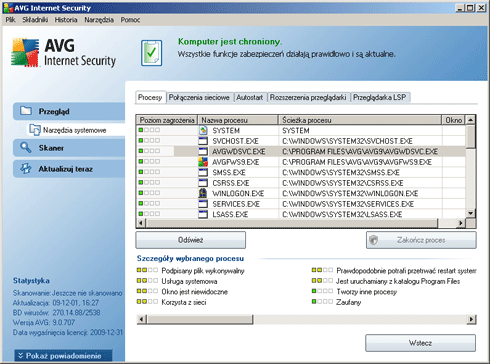Image resolution: width=490 pixels, height=364 pixels.
Task: Click the details panel horizontal scrollbar thumb
Action: pos(200,319)
